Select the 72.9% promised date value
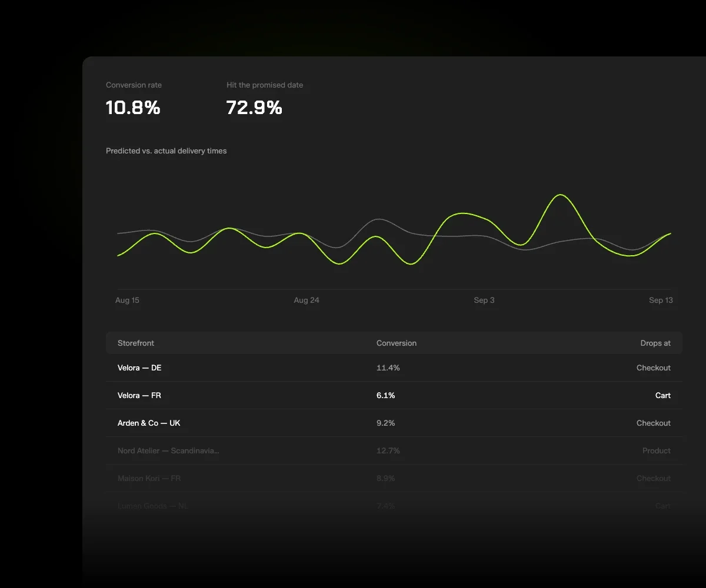The image size is (706, 588). click(x=254, y=108)
